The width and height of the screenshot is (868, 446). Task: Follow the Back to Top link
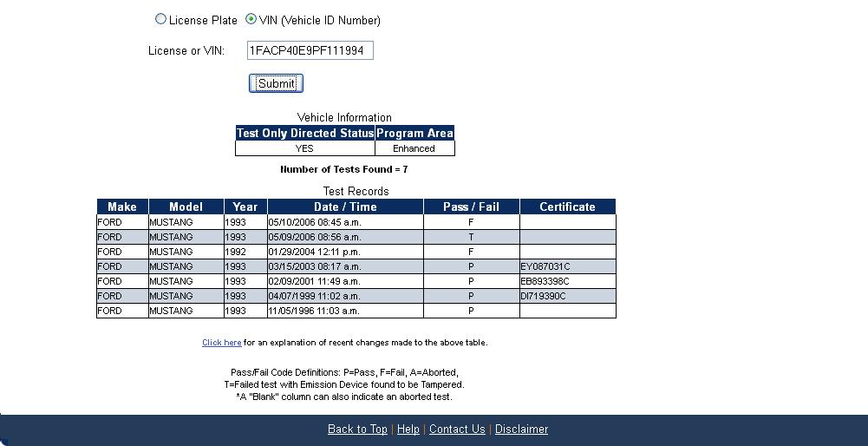tap(357, 430)
